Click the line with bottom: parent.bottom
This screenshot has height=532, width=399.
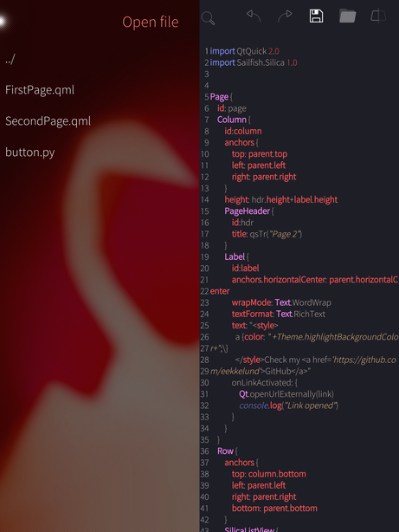[274, 509]
